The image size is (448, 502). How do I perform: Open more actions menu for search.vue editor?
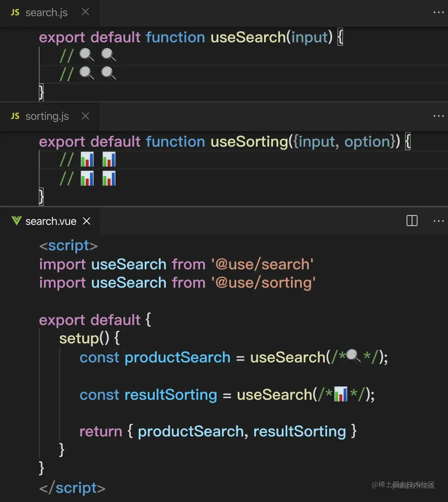(439, 221)
